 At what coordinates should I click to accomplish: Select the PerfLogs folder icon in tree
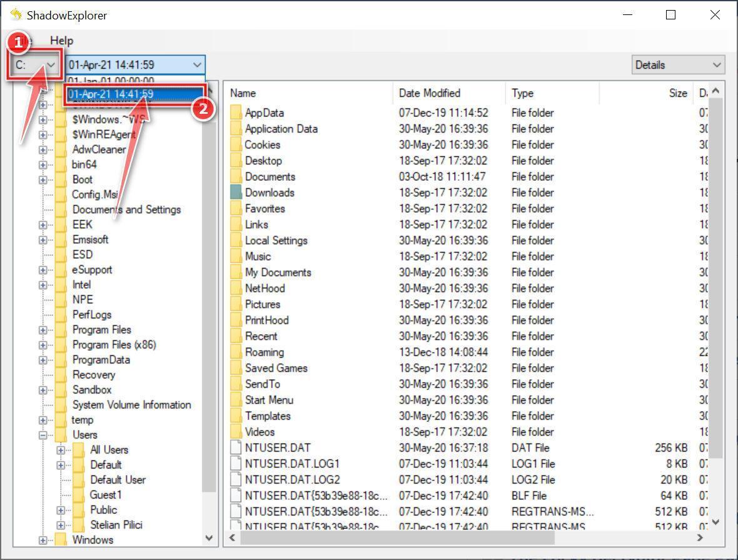click(x=61, y=315)
